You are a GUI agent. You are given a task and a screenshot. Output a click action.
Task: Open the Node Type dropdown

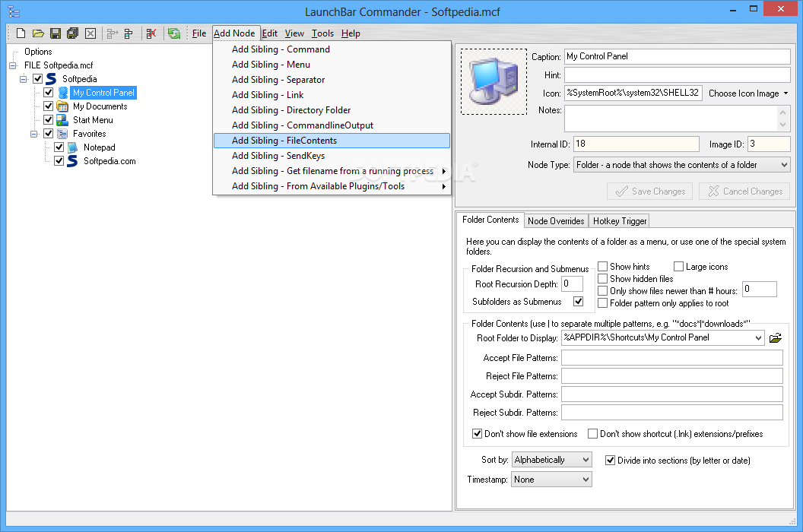coord(784,165)
